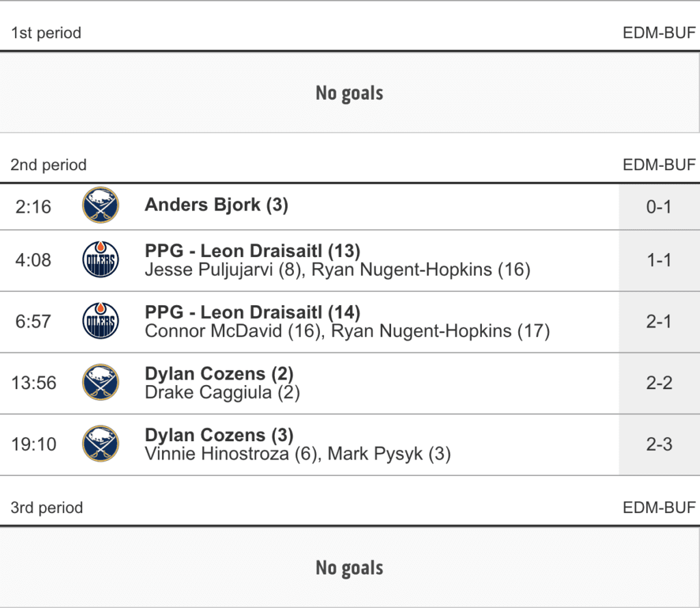
Task: Click the Oilers logo on the 6:57 goal
Action: (x=100, y=321)
